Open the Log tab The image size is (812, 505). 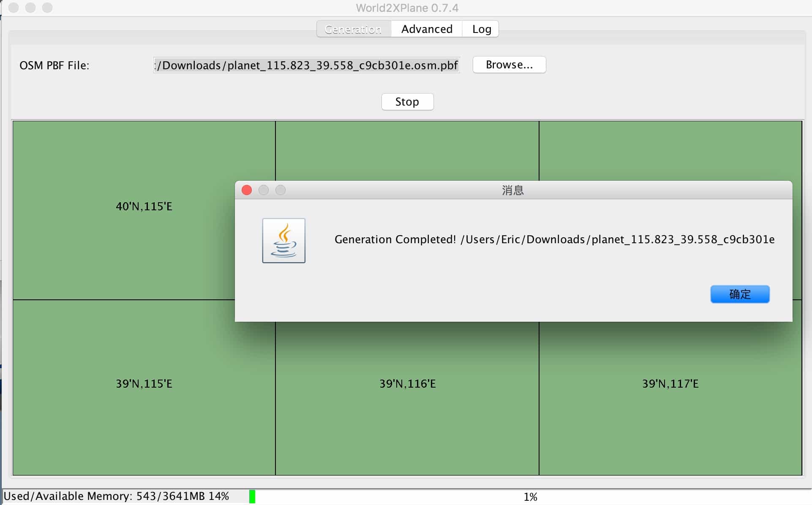tap(481, 29)
